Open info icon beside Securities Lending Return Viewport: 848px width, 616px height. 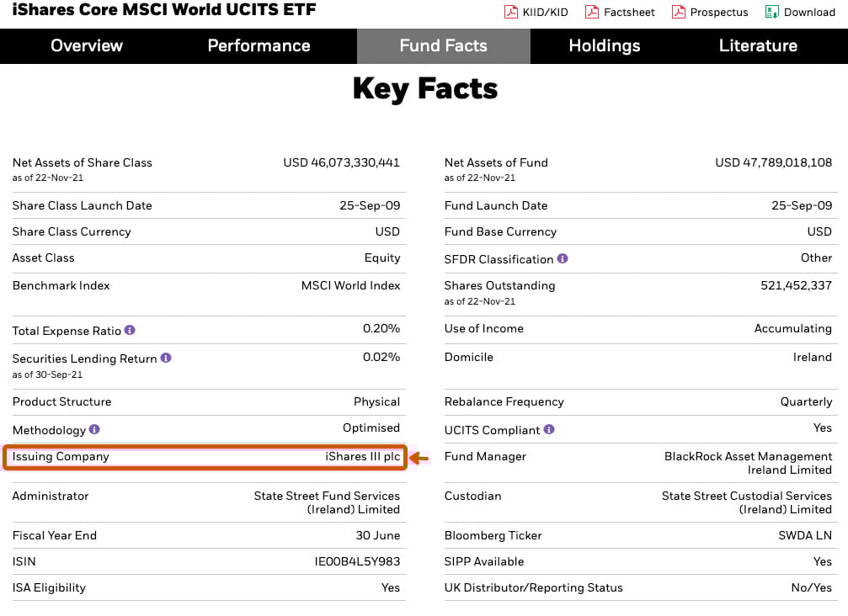click(166, 358)
